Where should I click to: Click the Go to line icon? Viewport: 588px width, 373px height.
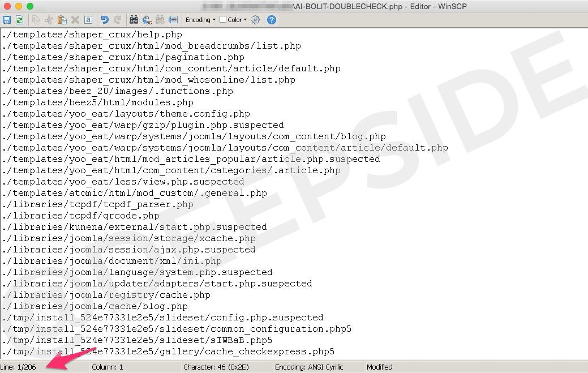pos(173,20)
